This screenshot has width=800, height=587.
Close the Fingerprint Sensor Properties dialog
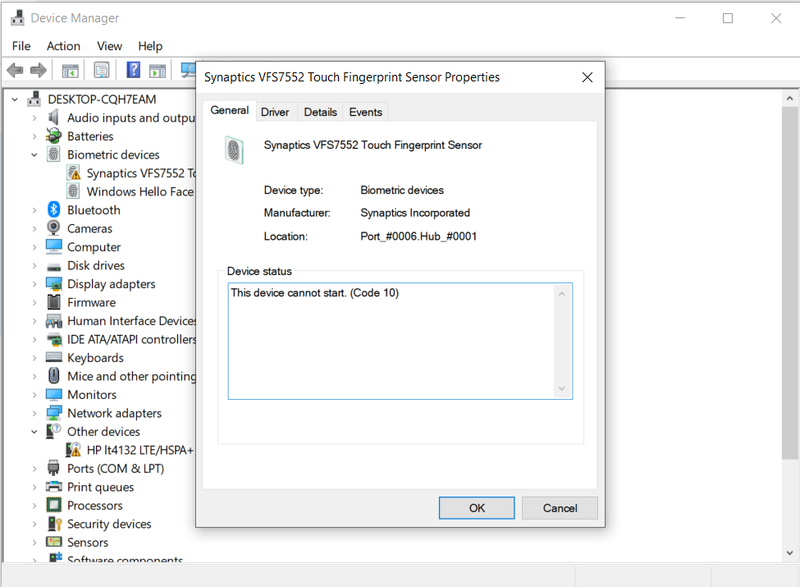pyautogui.click(x=587, y=77)
